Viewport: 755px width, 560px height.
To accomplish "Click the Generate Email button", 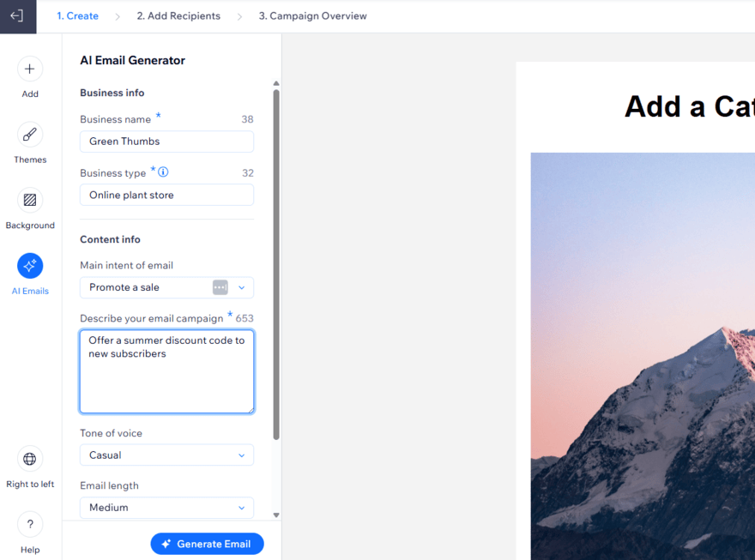I will point(207,543).
